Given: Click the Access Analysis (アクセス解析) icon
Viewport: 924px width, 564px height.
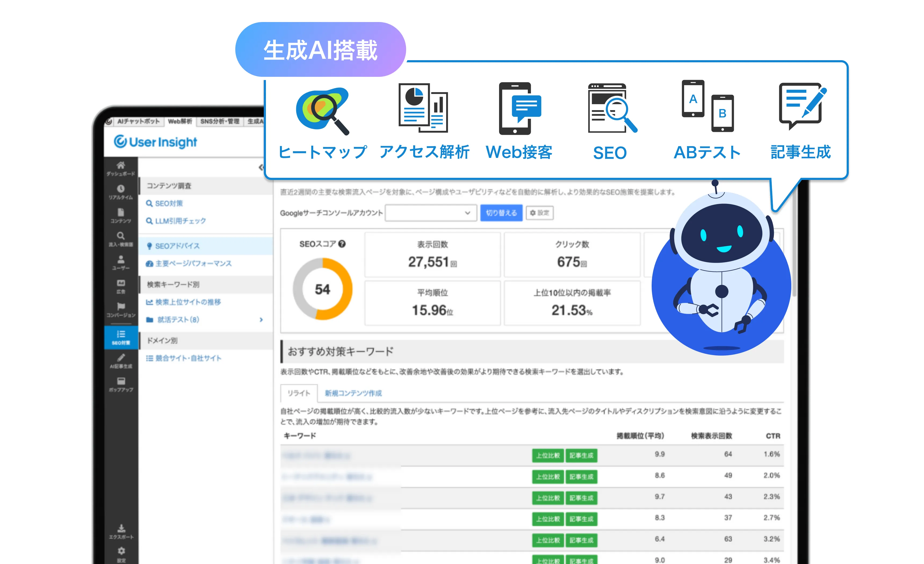Looking at the screenshot, I should [423, 108].
